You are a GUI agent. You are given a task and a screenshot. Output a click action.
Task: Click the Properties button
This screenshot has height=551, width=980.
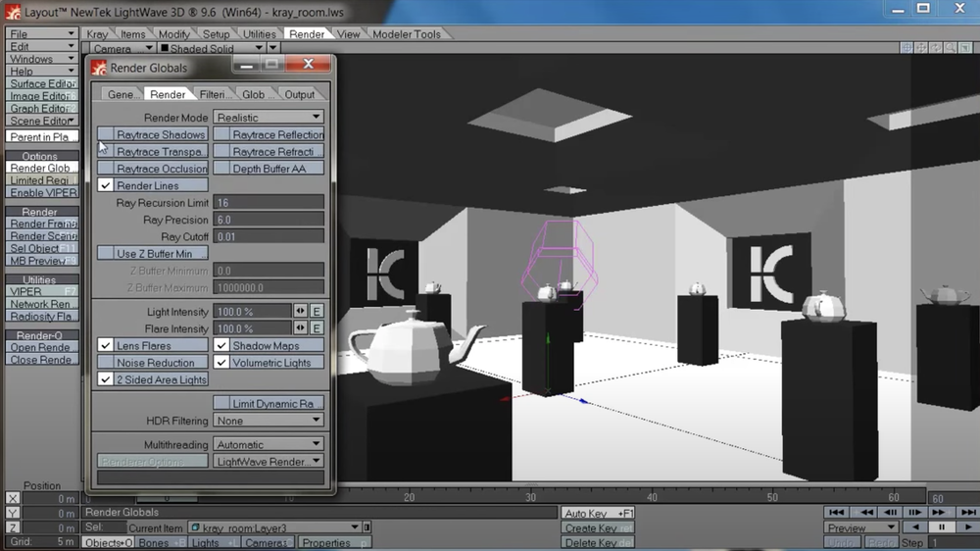point(335,543)
